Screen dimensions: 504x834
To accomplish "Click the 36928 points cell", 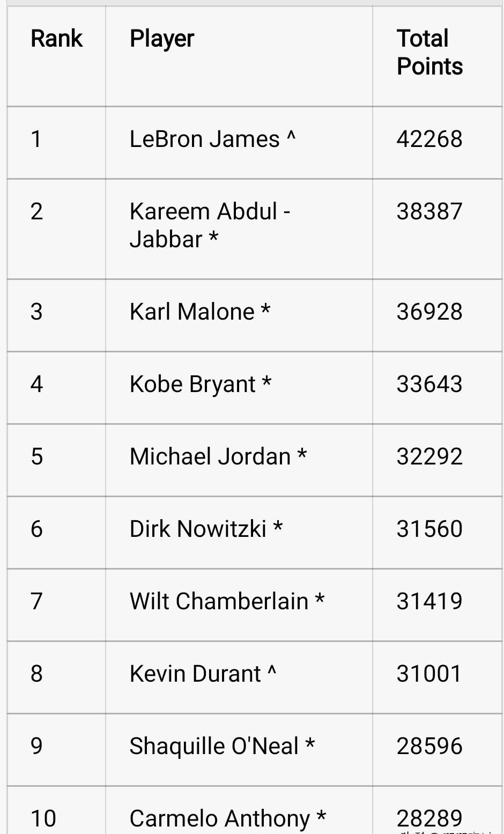I will (x=429, y=312).
